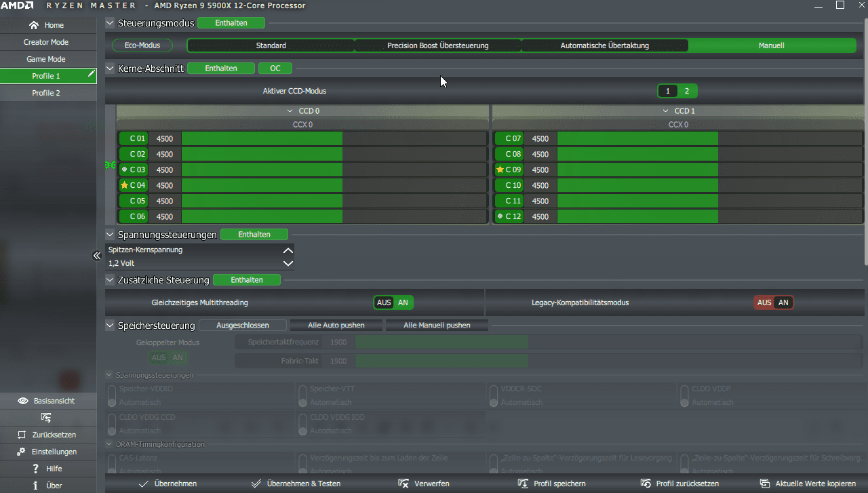This screenshot has height=493, width=868.
Task: Collapse the sidebar with double-arrow icon
Action: click(x=96, y=256)
